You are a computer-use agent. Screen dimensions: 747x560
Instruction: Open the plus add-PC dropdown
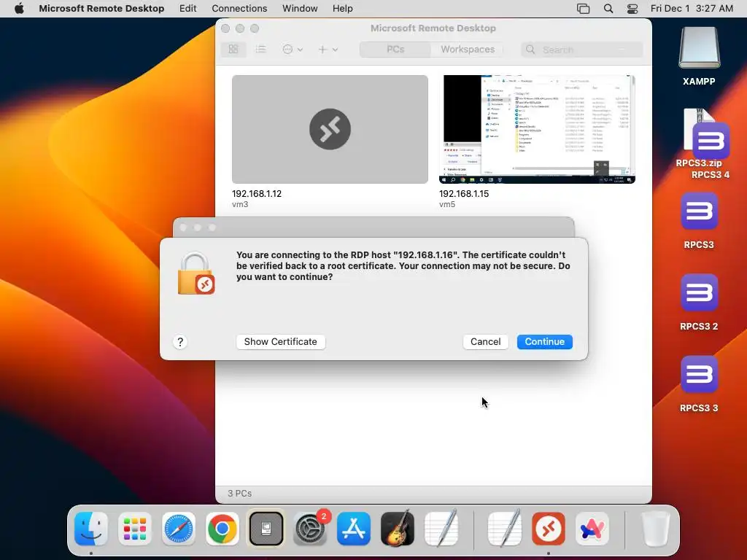click(328, 49)
